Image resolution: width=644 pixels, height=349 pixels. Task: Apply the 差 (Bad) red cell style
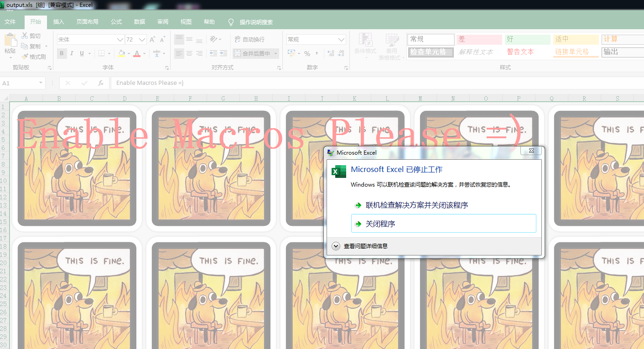(479, 39)
